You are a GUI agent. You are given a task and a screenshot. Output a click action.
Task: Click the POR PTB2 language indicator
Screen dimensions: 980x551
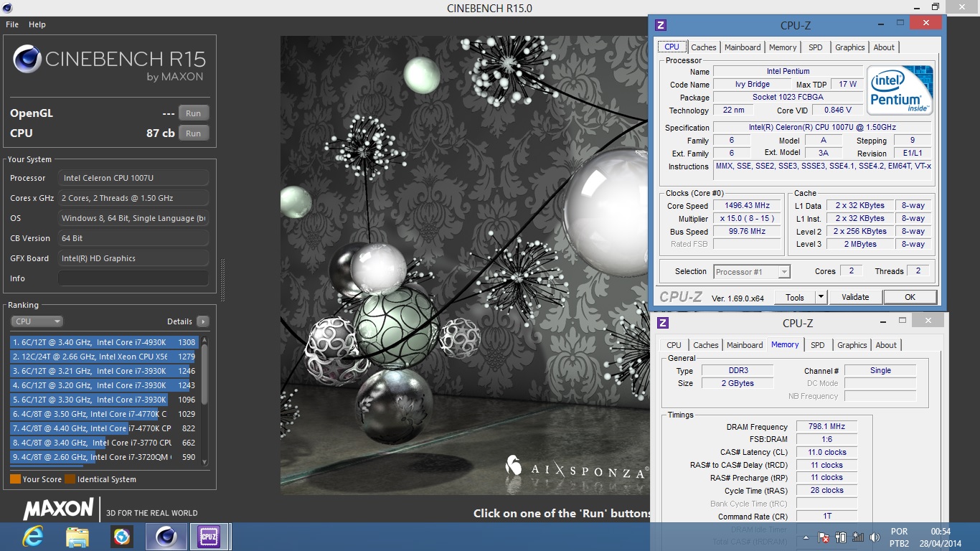tap(899, 537)
